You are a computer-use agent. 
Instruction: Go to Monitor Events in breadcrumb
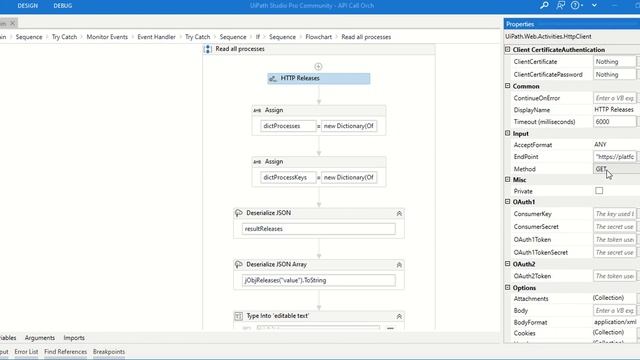click(107, 37)
